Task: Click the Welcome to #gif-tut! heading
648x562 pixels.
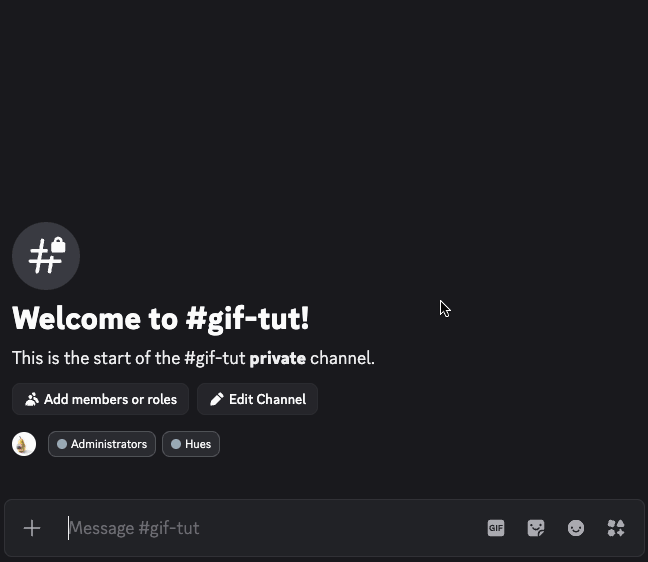Action: [x=161, y=318]
